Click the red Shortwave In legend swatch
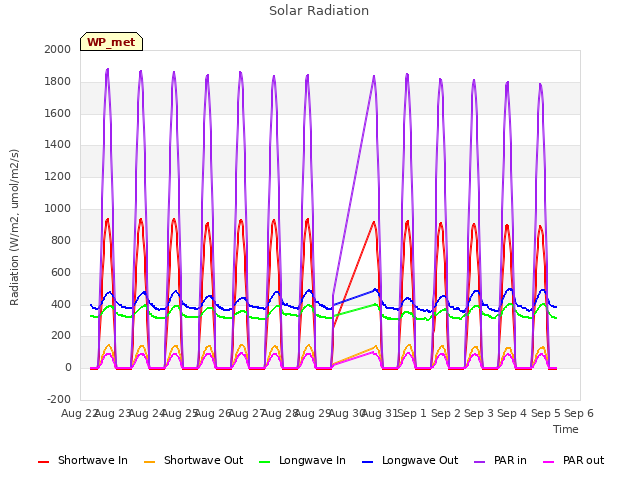 click(43, 462)
